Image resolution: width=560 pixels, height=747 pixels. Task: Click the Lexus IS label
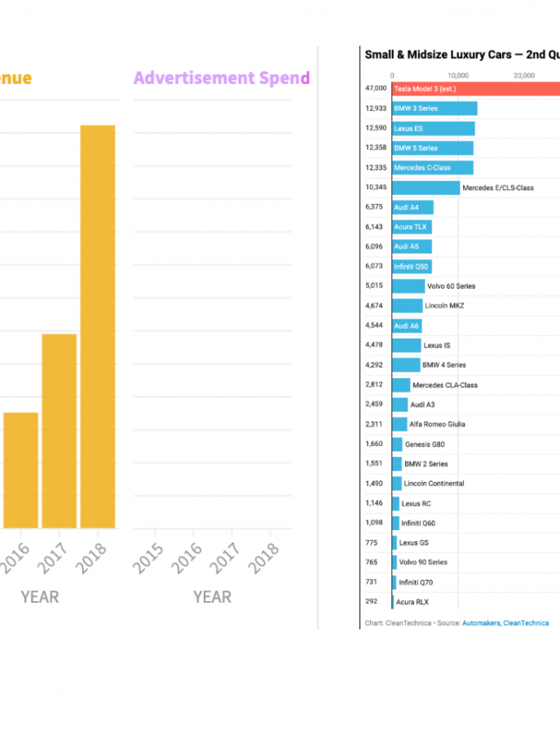click(x=437, y=346)
